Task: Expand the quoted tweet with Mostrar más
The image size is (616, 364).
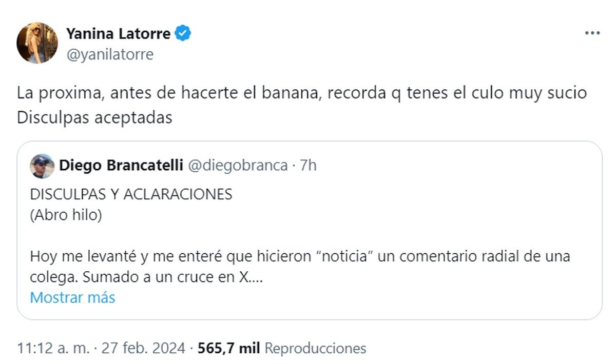Action: coord(72,297)
